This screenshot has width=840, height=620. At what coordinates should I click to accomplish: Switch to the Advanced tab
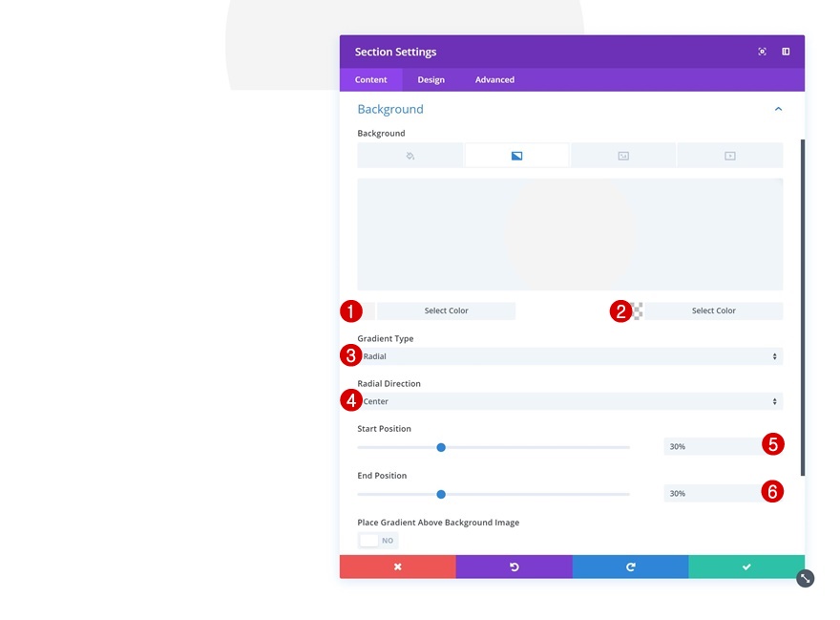click(x=494, y=79)
